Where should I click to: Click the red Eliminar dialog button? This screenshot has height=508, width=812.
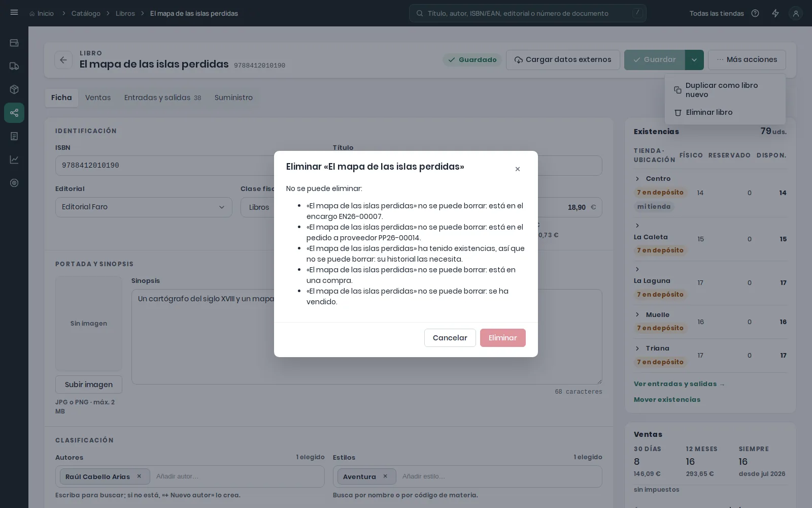[503, 338]
